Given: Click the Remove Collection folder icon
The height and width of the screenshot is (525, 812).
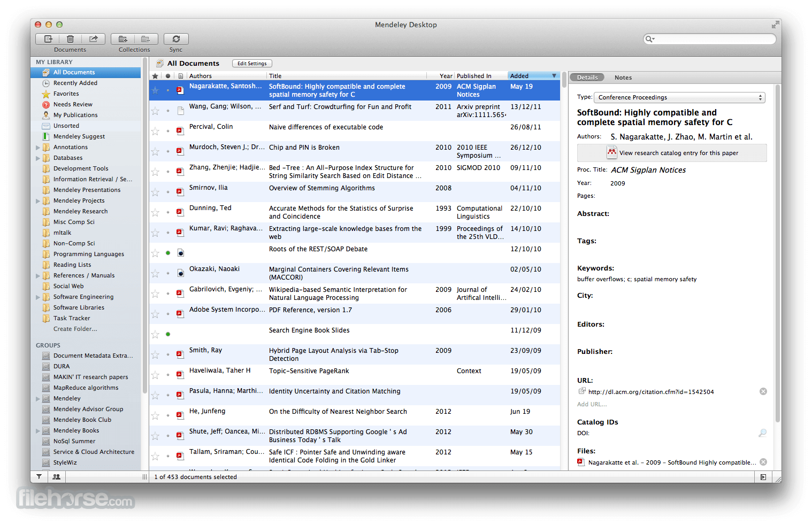Looking at the screenshot, I should tap(145, 39).
